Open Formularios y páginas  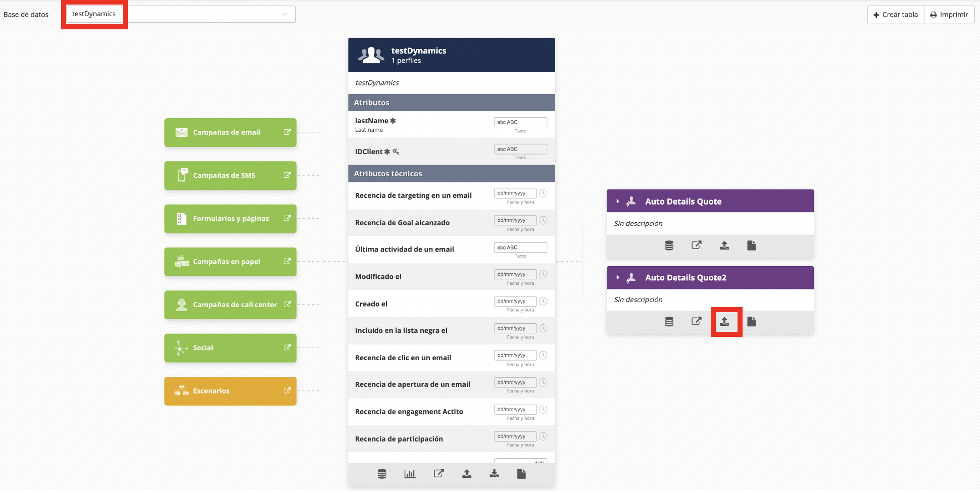pyautogui.click(x=230, y=219)
